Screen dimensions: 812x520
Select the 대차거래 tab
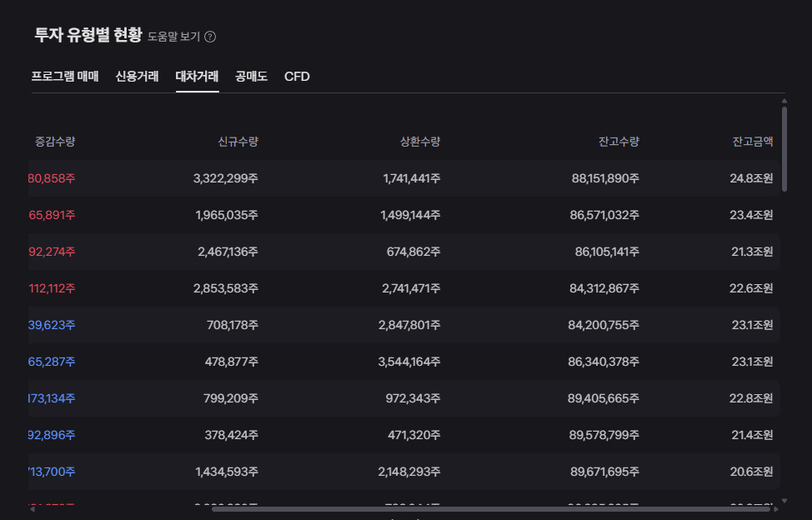tap(198, 77)
